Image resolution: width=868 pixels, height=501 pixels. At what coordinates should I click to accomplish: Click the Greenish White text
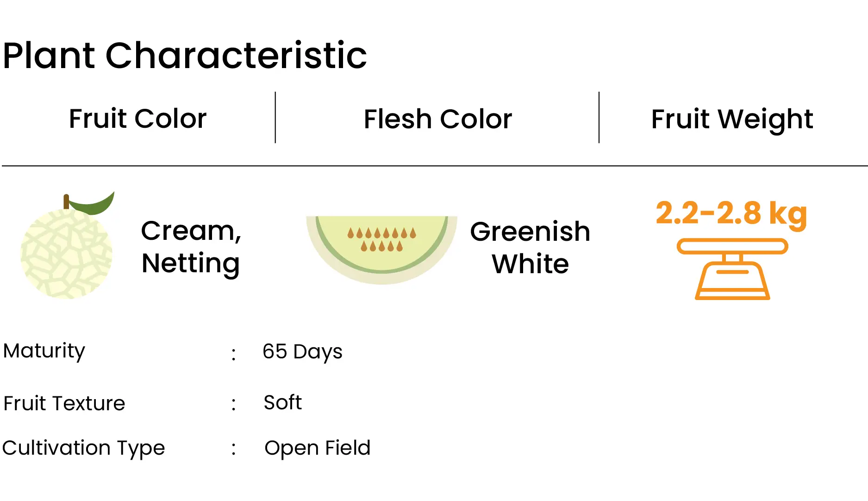pyautogui.click(x=530, y=248)
